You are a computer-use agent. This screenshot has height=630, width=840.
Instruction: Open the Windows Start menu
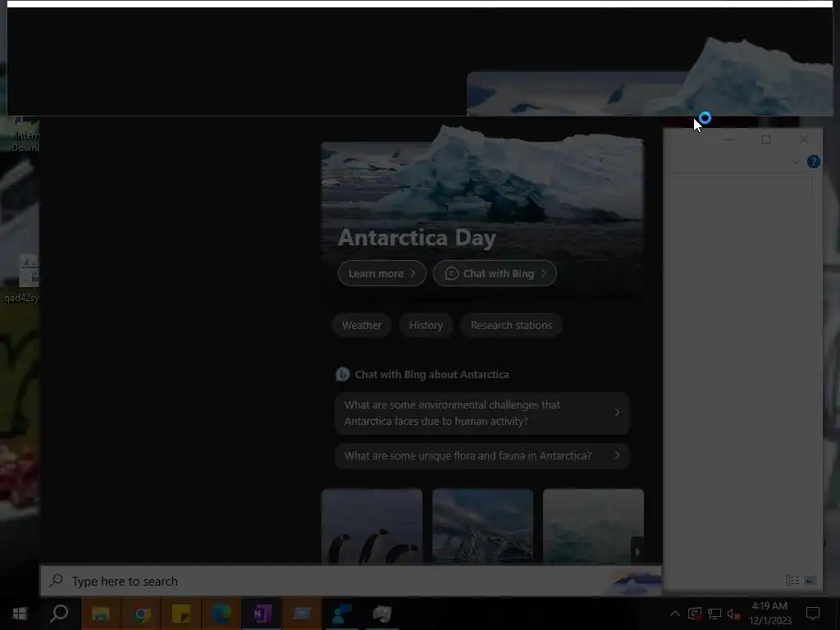(20, 614)
